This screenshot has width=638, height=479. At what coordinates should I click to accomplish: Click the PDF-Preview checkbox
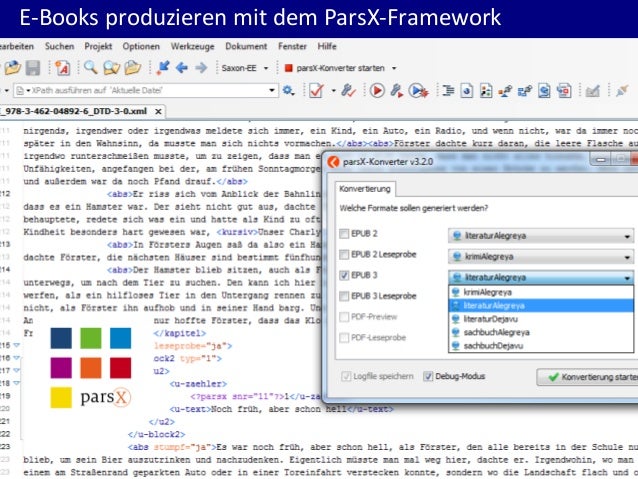click(344, 317)
